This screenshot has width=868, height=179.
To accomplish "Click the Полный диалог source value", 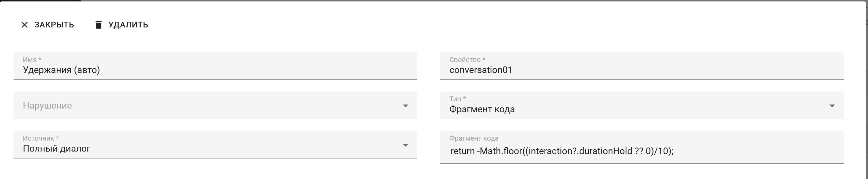I will click(x=57, y=149).
